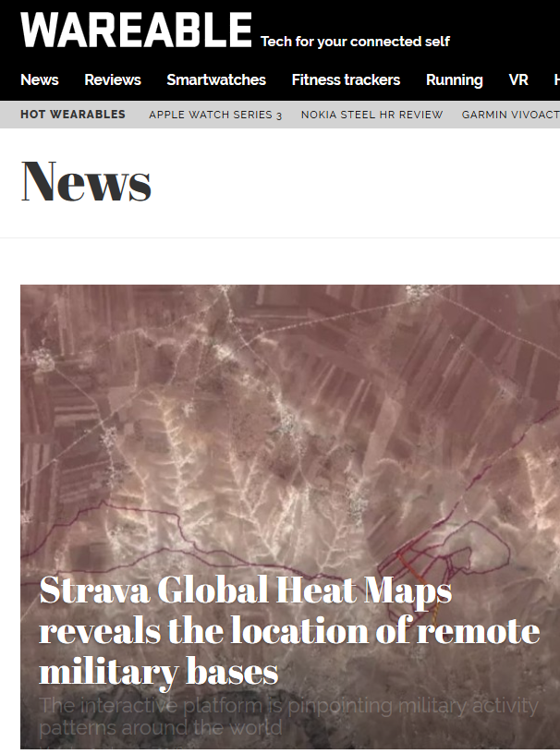Go to Smartwatches category
Viewport: 560px width, 754px height.
pos(216,79)
